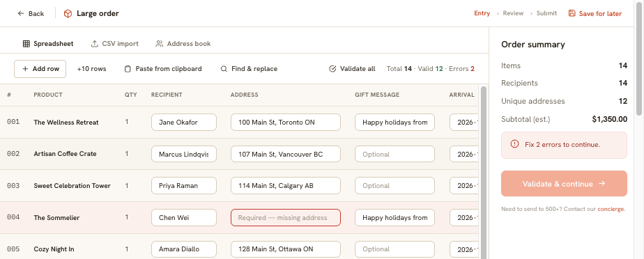Click the clipboard icon for paste
Viewport: 644px width, 259px height.
(x=128, y=69)
